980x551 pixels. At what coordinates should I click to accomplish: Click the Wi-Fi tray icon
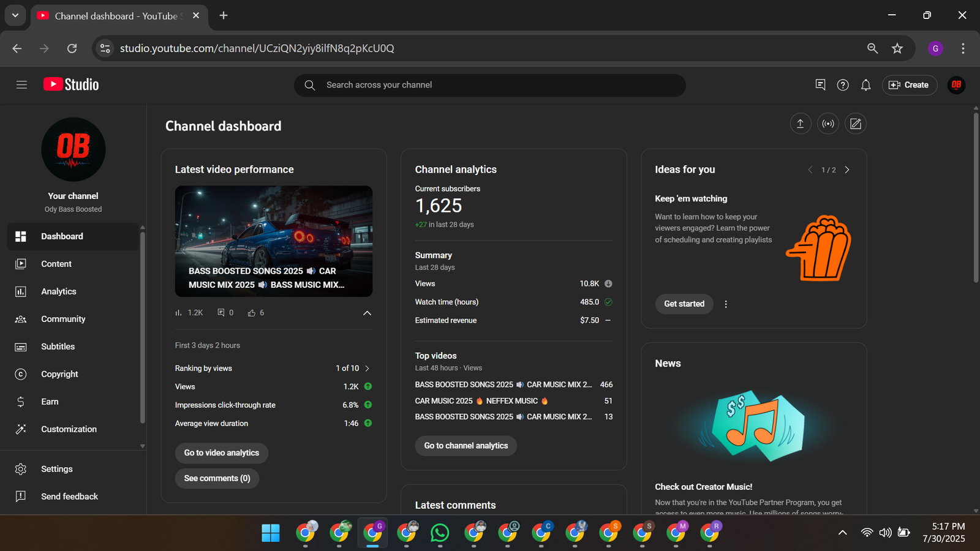pyautogui.click(x=867, y=533)
